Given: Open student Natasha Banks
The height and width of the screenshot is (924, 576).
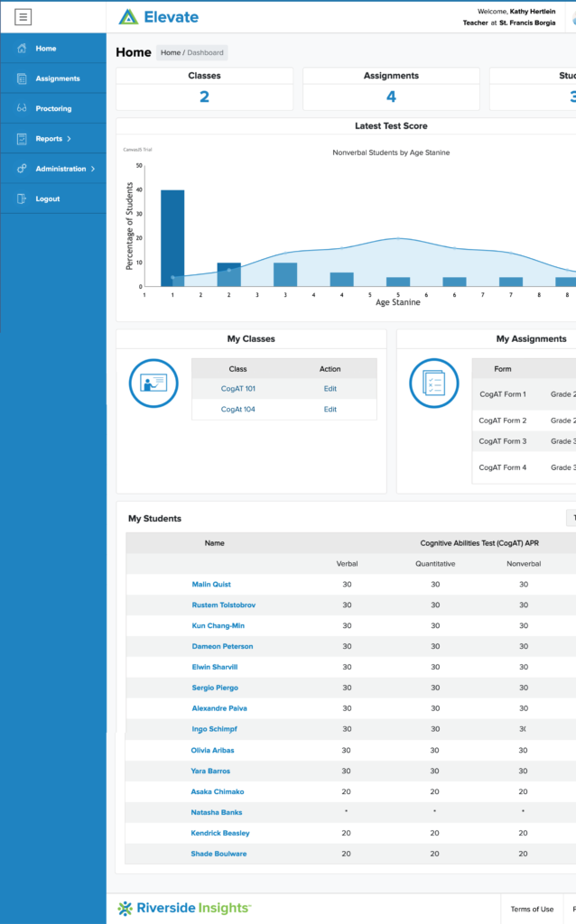Looking at the screenshot, I should pos(217,812).
